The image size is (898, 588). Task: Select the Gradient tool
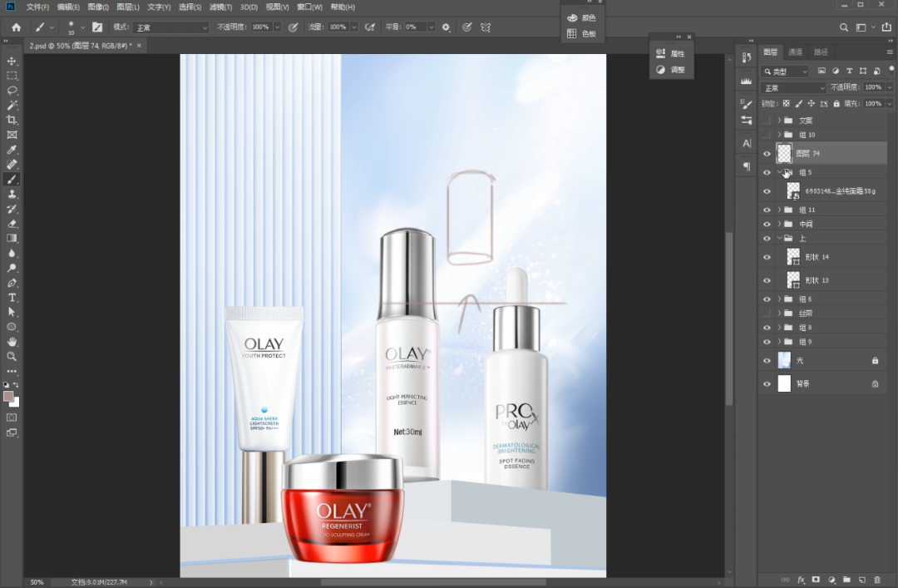click(x=12, y=239)
